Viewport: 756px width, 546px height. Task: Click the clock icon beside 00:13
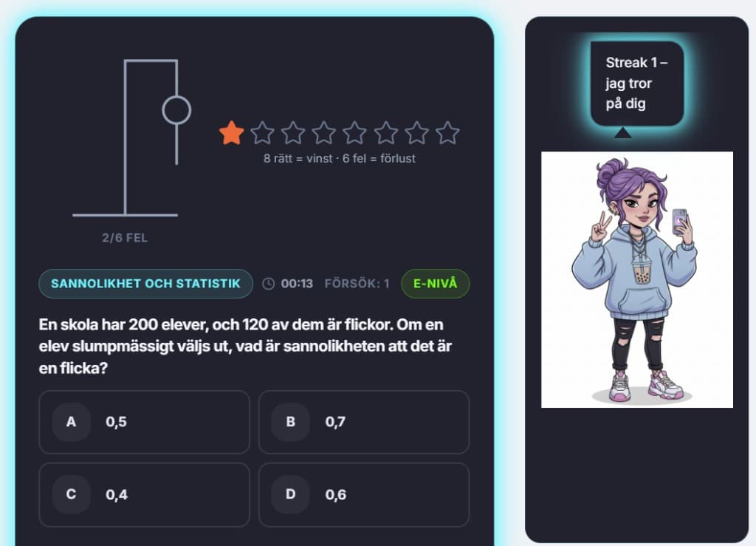click(x=269, y=284)
